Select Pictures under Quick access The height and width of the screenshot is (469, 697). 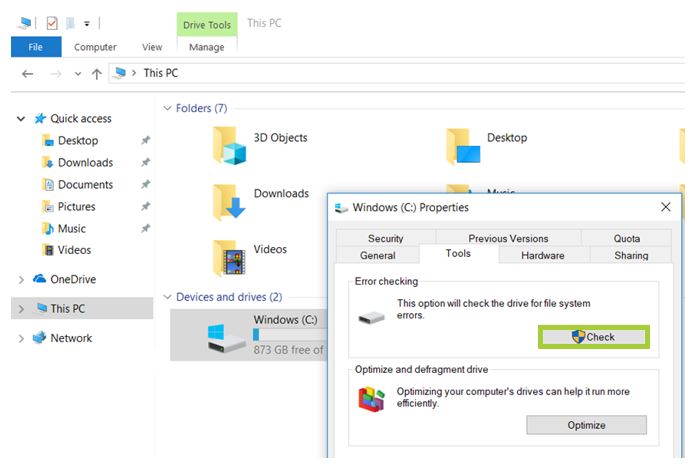[x=76, y=207]
